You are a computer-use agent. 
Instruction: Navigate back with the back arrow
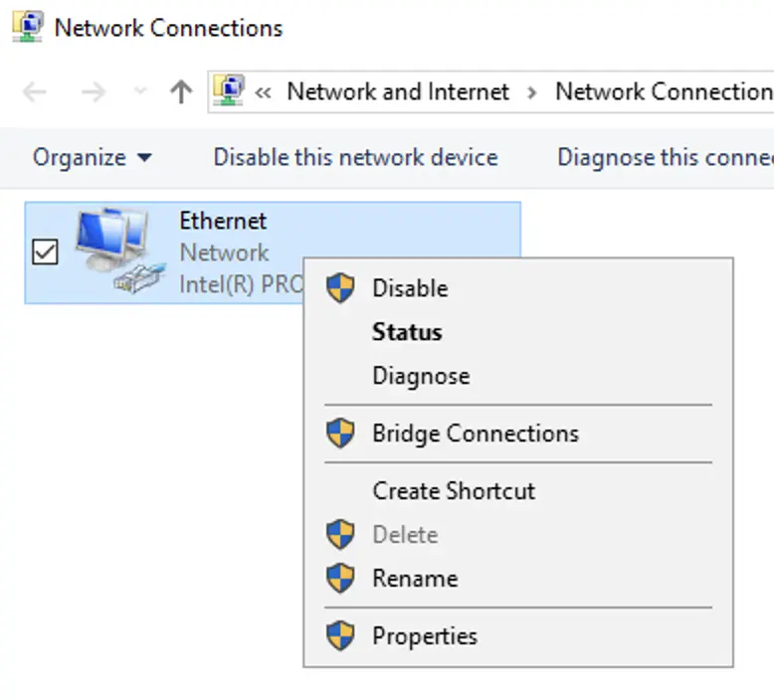(35, 92)
